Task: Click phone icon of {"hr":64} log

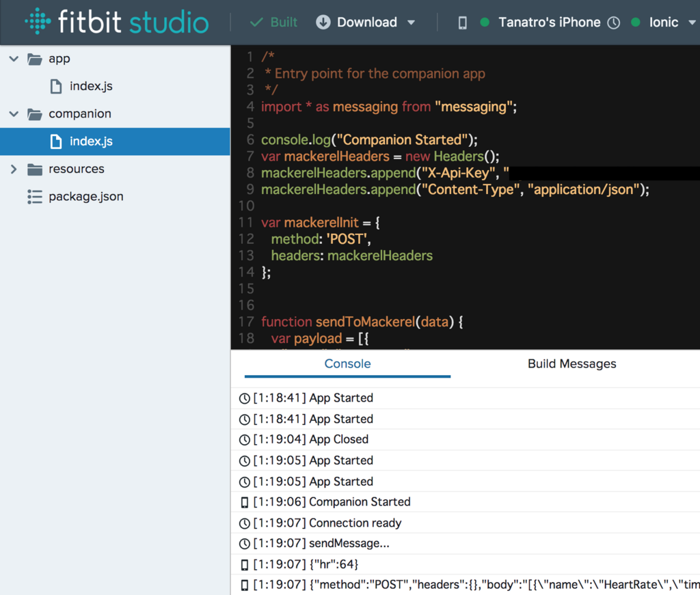Action: click(x=244, y=565)
